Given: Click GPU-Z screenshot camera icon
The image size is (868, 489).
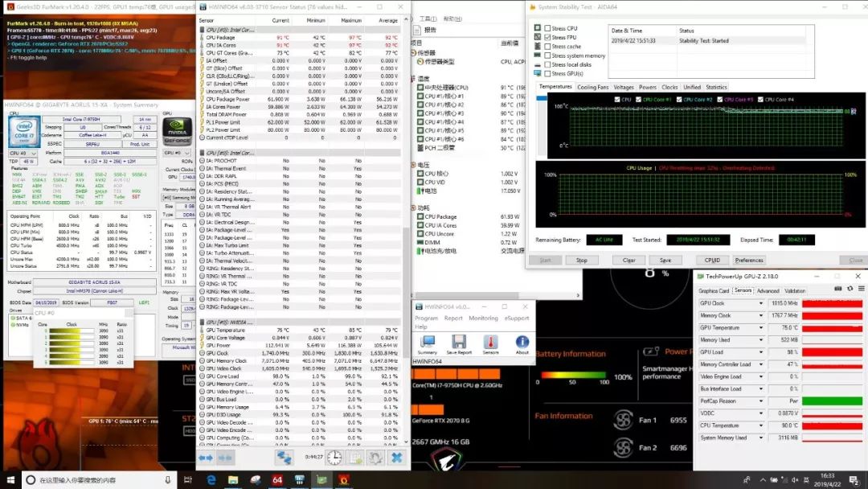Looking at the screenshot, I should (x=838, y=289).
